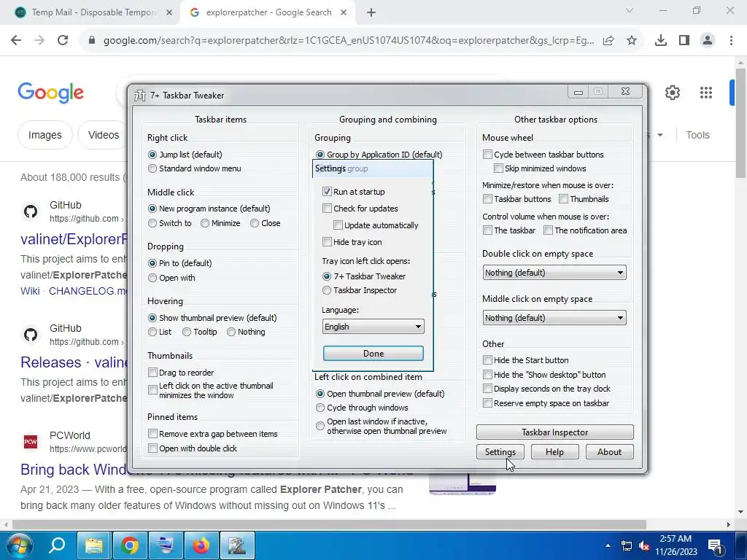Open File Explorer from the taskbar
This screenshot has width=747, height=560.
tap(94, 545)
